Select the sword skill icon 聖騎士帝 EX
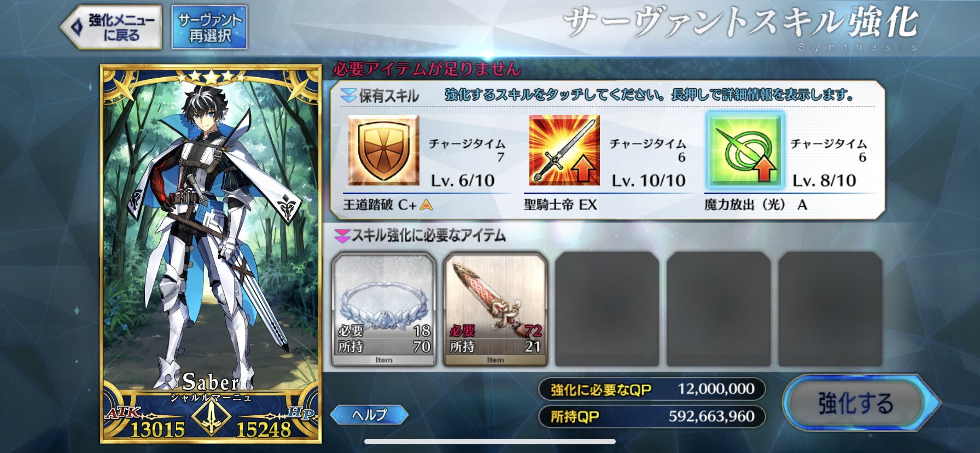 [564, 150]
